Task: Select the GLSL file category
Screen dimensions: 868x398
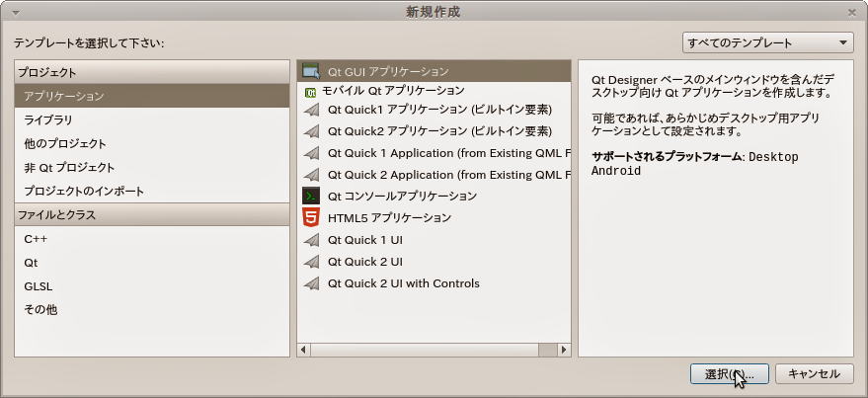Action: point(152,286)
